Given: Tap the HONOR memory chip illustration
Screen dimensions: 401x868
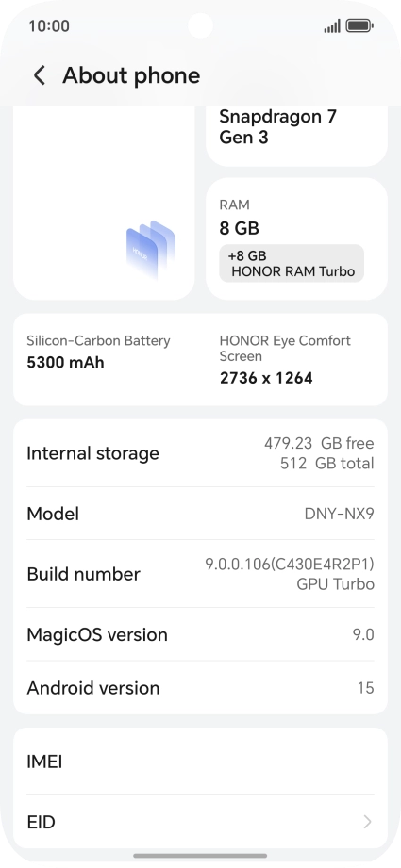Looking at the screenshot, I should 151,250.
